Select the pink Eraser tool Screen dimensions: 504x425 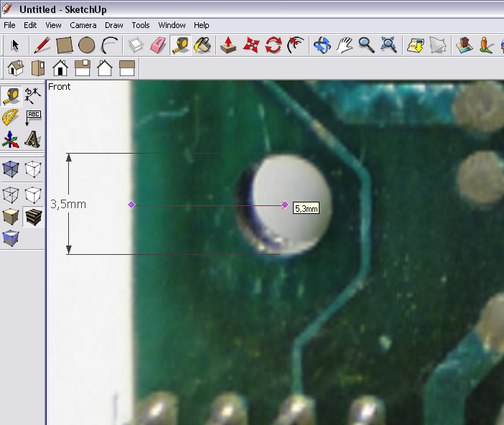pyautogui.click(x=158, y=45)
